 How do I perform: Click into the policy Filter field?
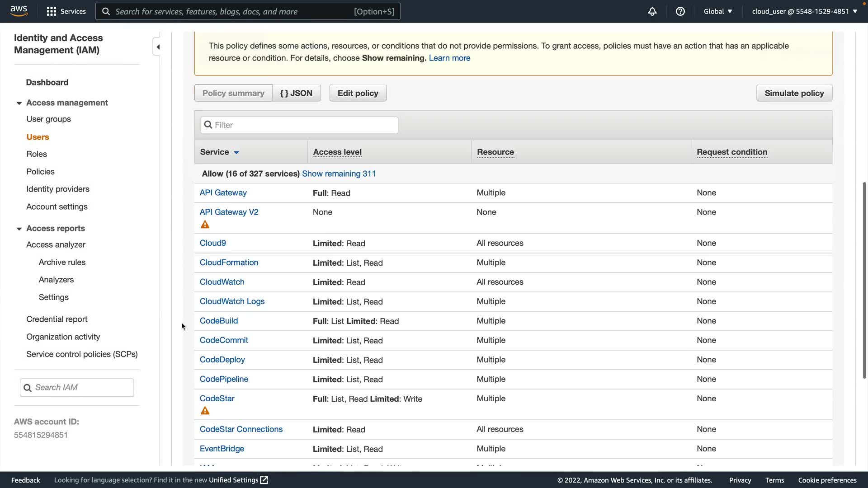299,125
